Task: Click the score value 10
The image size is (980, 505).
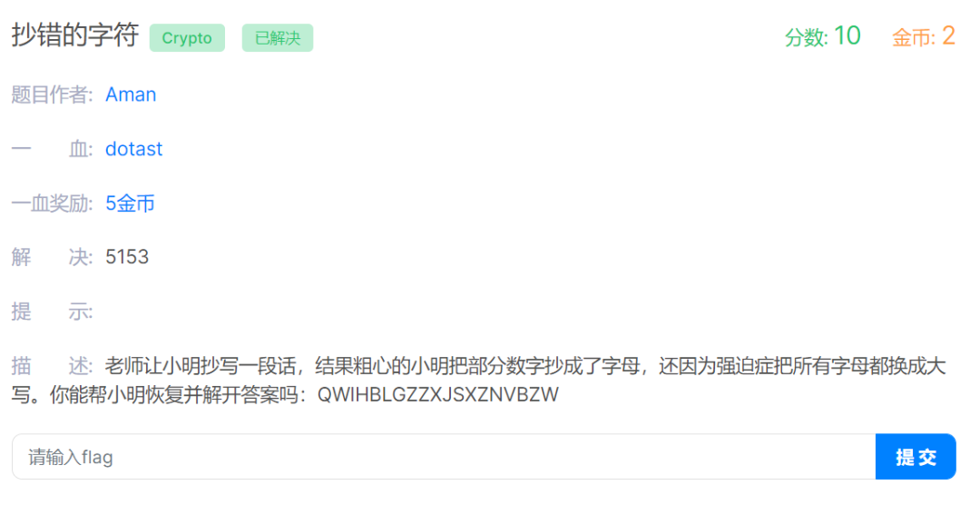Action: (x=848, y=35)
